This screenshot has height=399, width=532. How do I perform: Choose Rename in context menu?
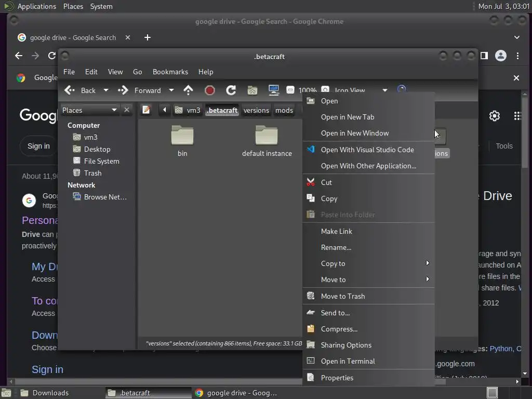coord(368,247)
